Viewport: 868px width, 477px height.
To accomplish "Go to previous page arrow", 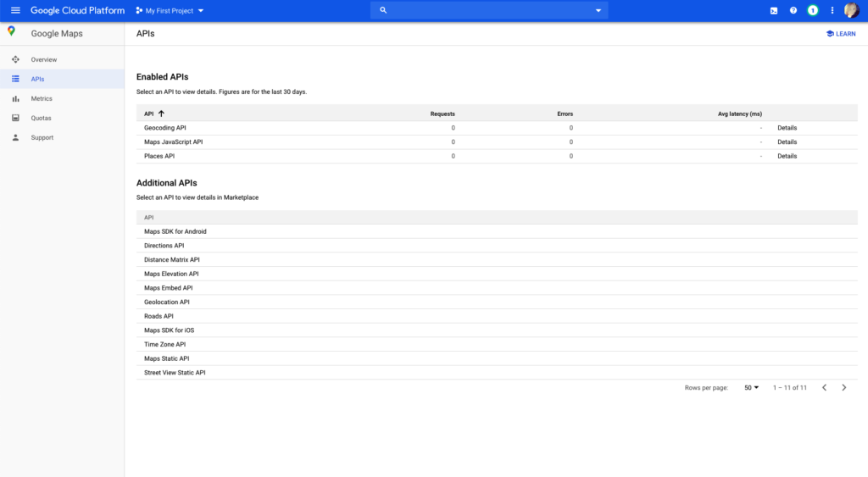I will click(824, 387).
